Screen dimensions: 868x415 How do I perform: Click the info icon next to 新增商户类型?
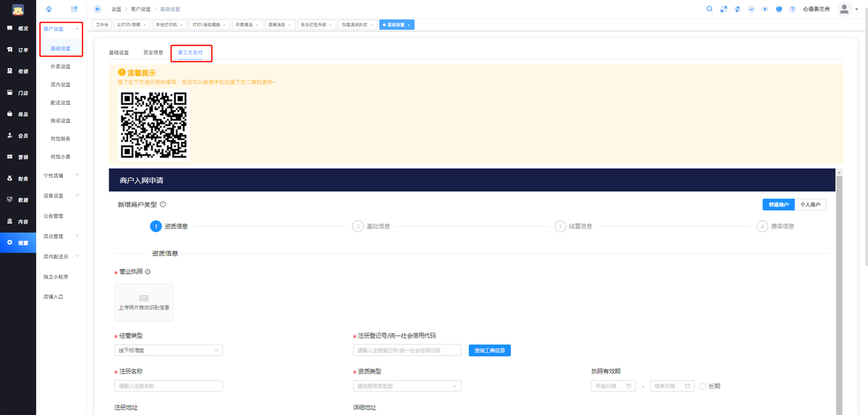tap(163, 205)
